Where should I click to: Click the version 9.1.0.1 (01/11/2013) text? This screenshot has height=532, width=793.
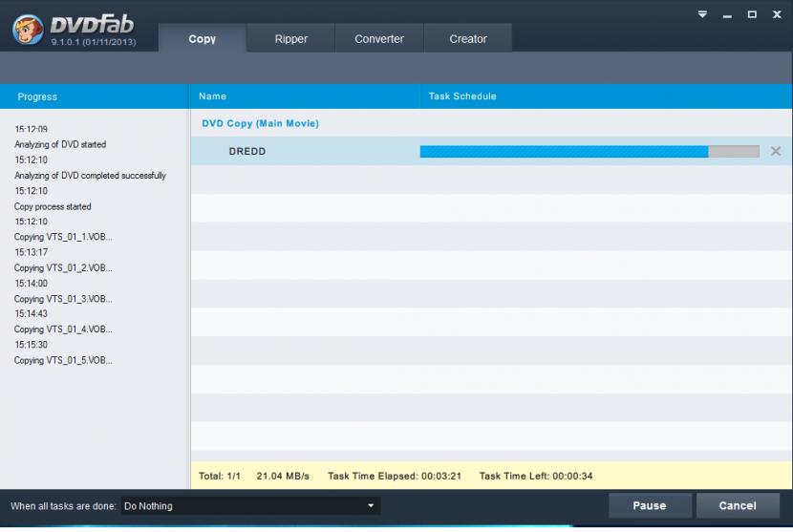94,42
